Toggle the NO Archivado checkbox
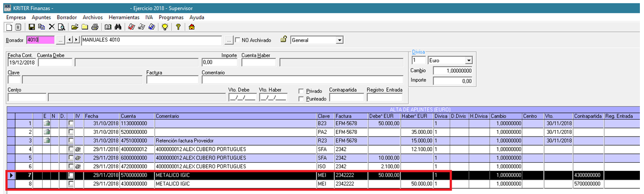 point(238,40)
